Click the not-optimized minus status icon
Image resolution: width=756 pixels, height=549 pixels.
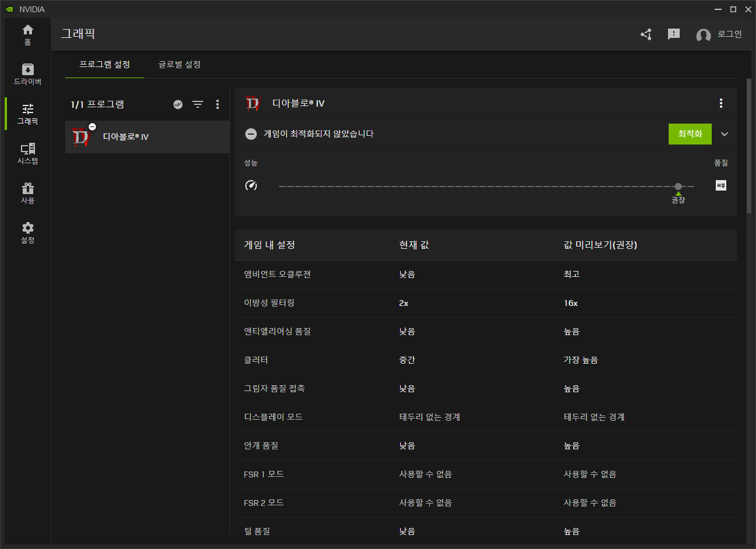(251, 134)
